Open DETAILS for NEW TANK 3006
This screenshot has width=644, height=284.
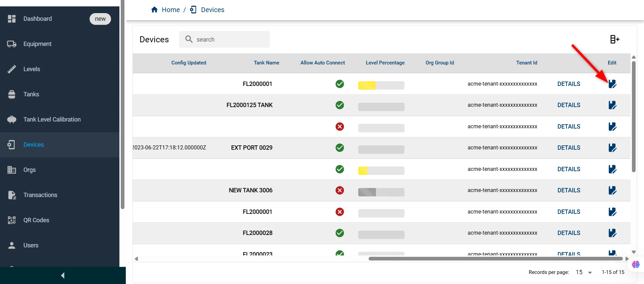[x=569, y=190]
